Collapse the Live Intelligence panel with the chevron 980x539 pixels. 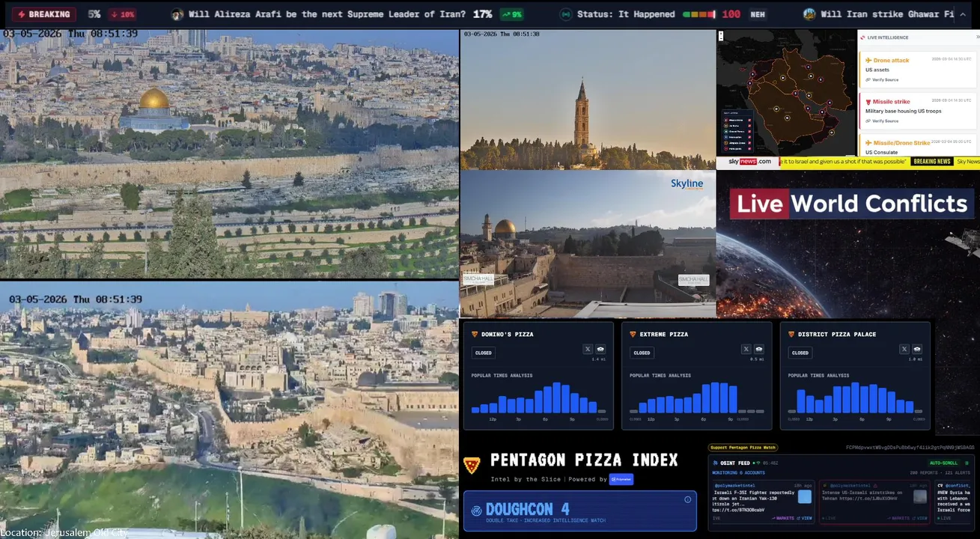pos(977,37)
